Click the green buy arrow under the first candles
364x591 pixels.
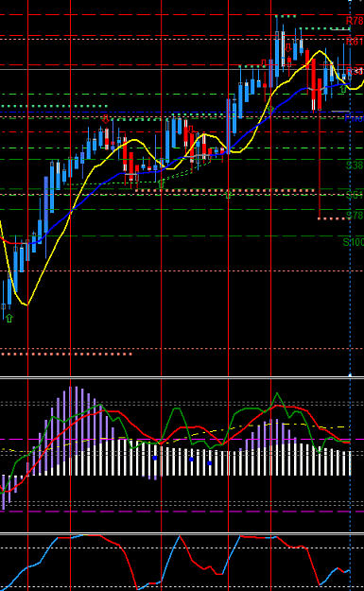pyautogui.click(x=9, y=319)
